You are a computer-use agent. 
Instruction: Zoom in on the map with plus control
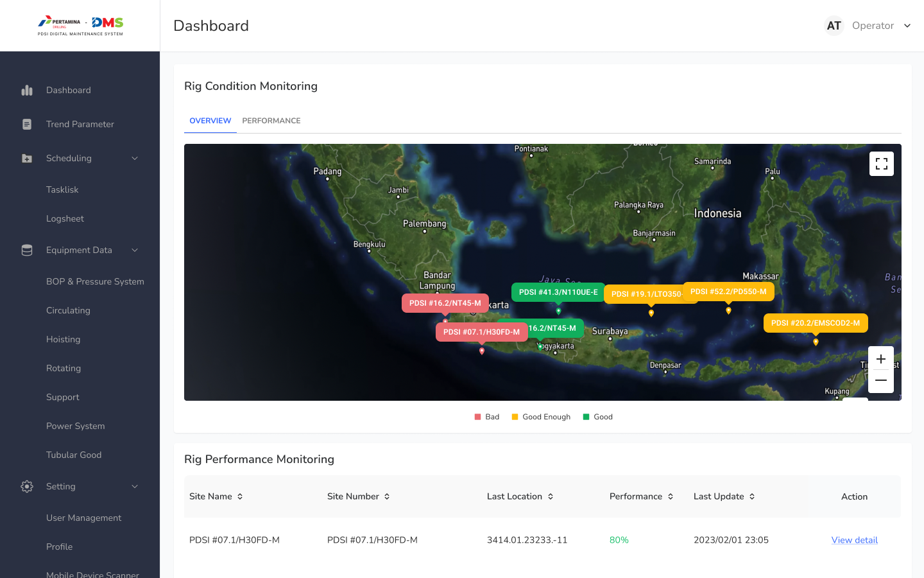[x=880, y=358]
